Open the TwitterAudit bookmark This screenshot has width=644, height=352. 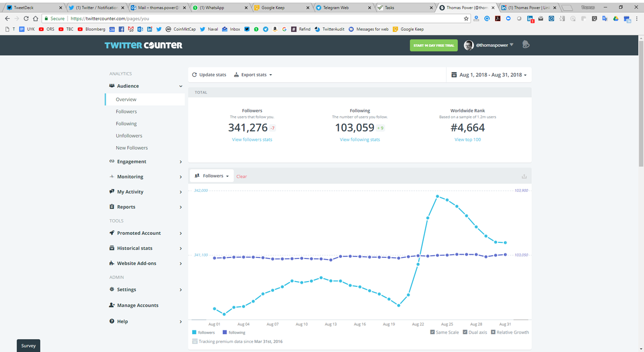[331, 29]
